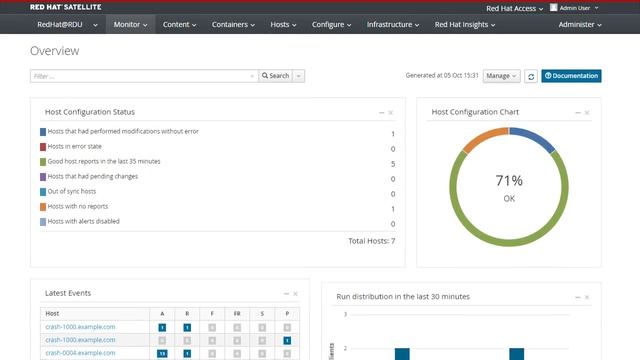Click the 'Latest Events' widget title

coord(68,293)
